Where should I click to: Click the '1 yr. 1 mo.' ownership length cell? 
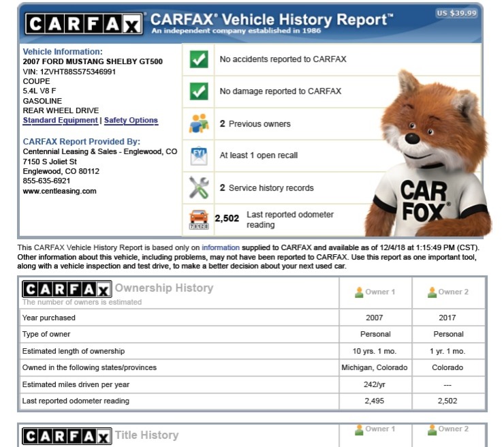[x=447, y=351]
